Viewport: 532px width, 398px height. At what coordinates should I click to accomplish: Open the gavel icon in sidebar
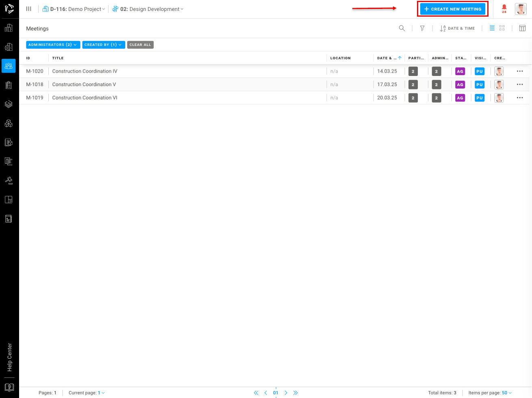9,180
